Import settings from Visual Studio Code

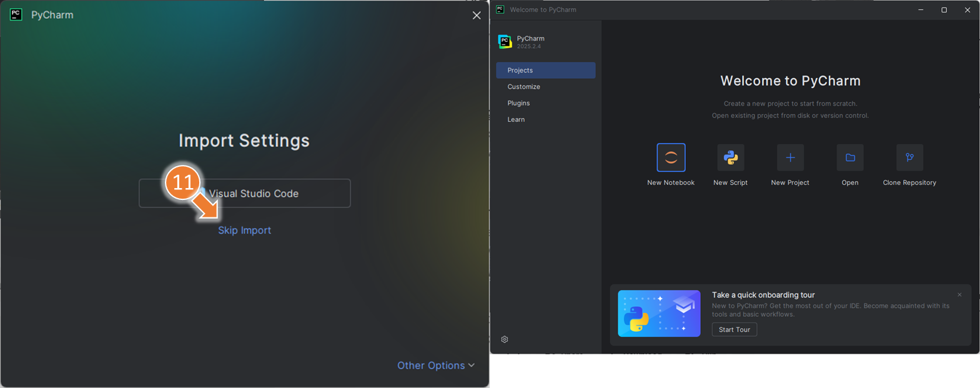pyautogui.click(x=245, y=194)
